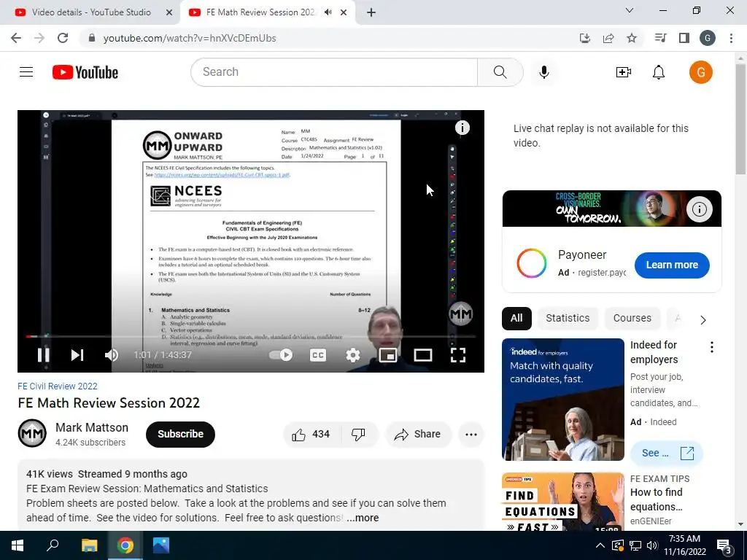Install app via address bar download icon
The height and width of the screenshot is (560, 747).
tap(584, 38)
